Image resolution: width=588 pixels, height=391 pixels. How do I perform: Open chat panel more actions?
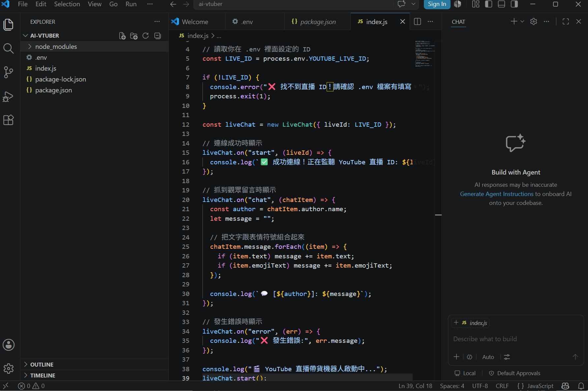[546, 21]
